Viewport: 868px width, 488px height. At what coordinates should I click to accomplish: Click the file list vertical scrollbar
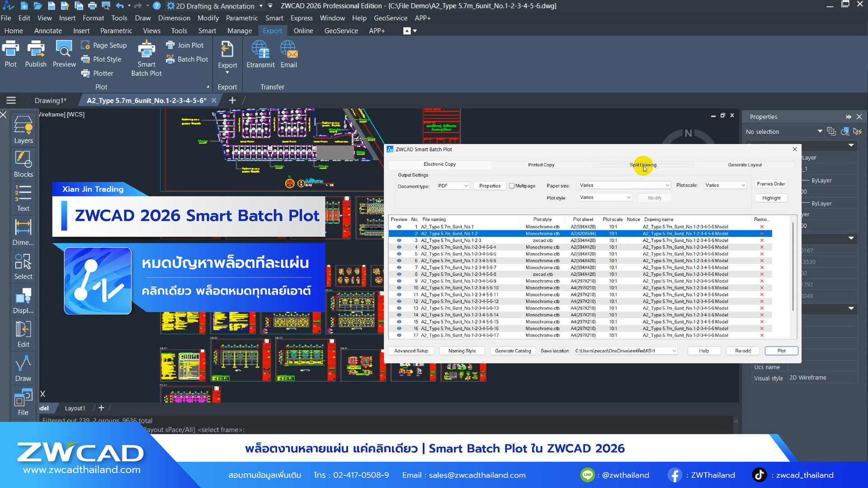793,267
